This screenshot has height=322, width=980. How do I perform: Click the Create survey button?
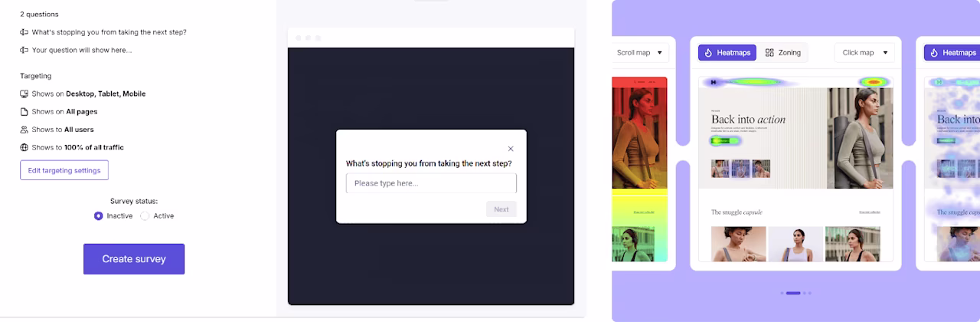(134, 259)
